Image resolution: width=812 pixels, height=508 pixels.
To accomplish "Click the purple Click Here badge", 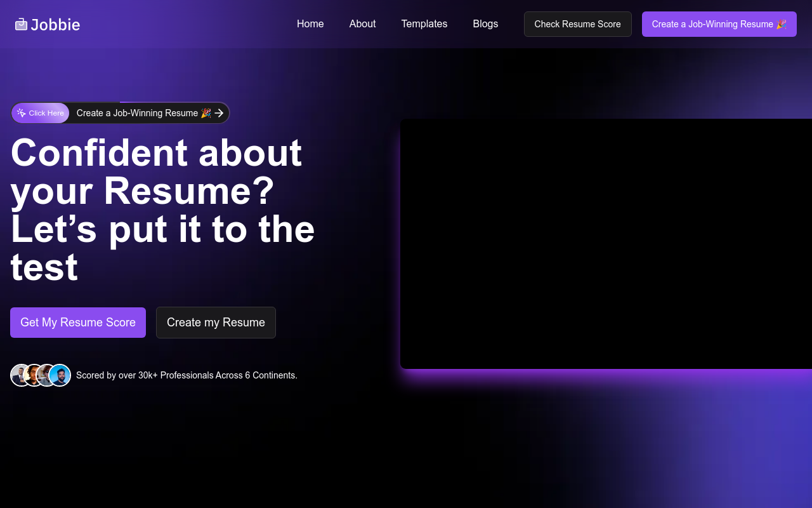I will pyautogui.click(x=41, y=113).
